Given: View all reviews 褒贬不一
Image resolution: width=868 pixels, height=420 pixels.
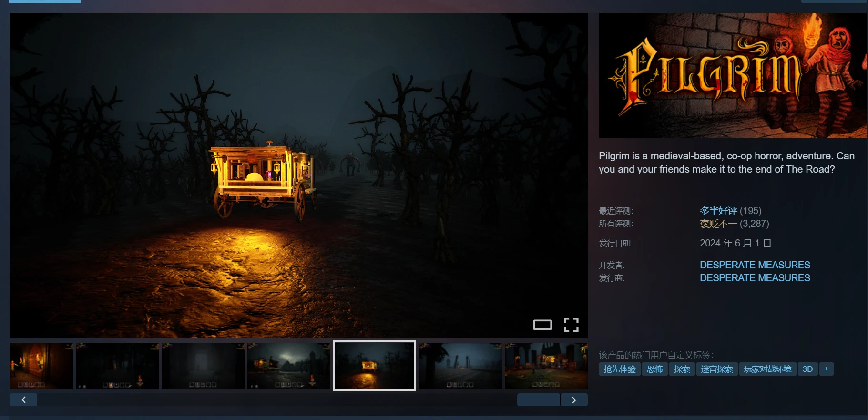Looking at the screenshot, I should click(718, 224).
